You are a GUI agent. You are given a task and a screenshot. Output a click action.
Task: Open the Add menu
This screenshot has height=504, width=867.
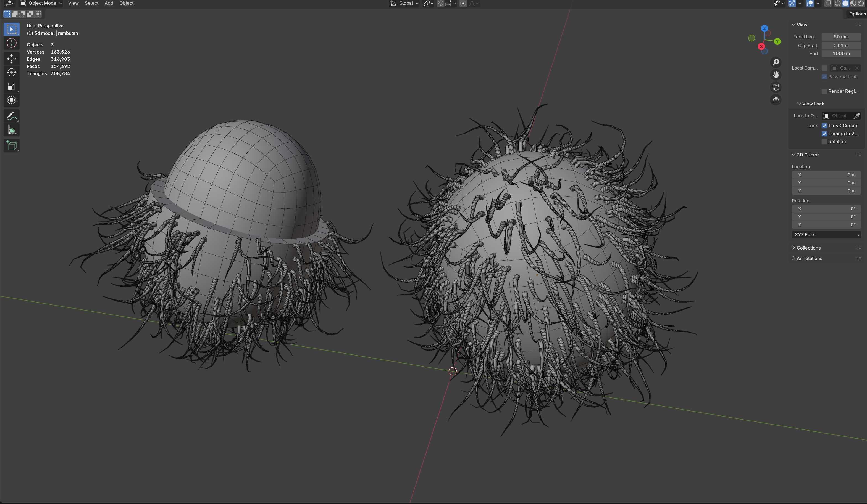109,3
